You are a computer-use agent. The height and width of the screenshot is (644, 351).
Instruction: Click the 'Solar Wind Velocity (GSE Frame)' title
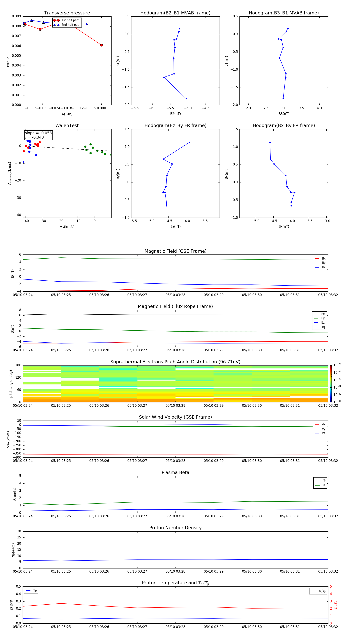point(175,417)
